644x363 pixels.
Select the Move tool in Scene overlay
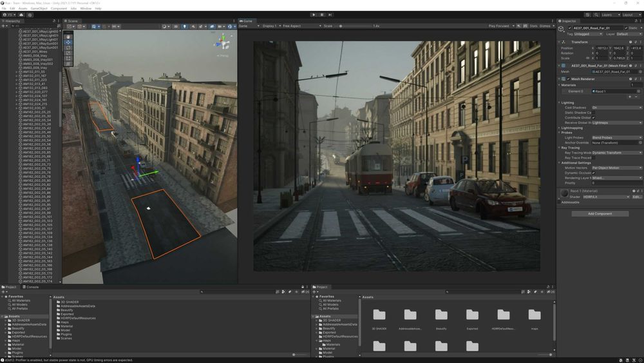[68, 43]
